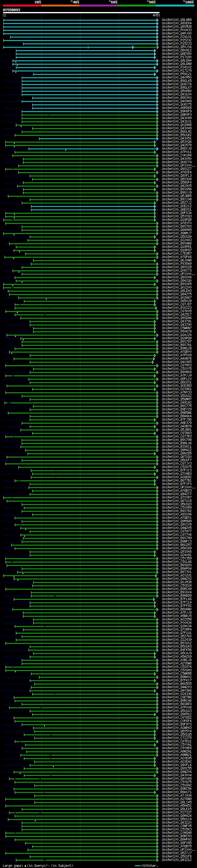Select hit label UniRef100_A8E379
Viewport: 197px width, 868px height.
point(177,422)
